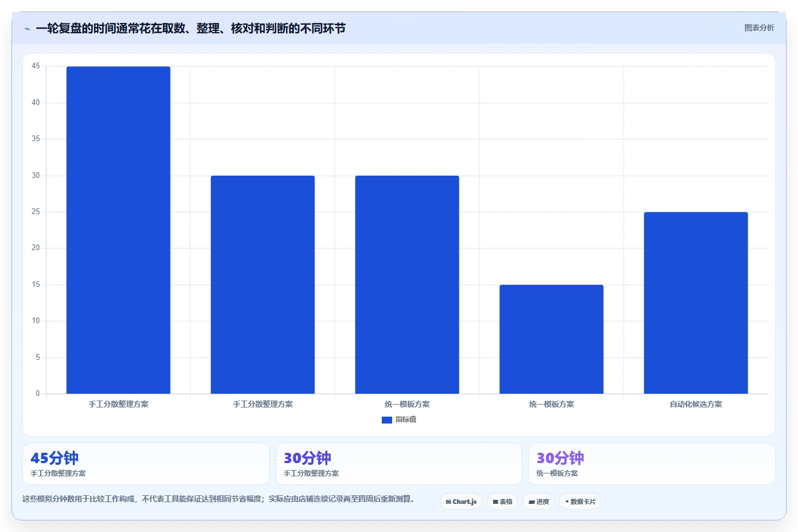Click the 30分钟 card captioned 手工分散整理方案
This screenshot has width=798, height=532.
399,464
